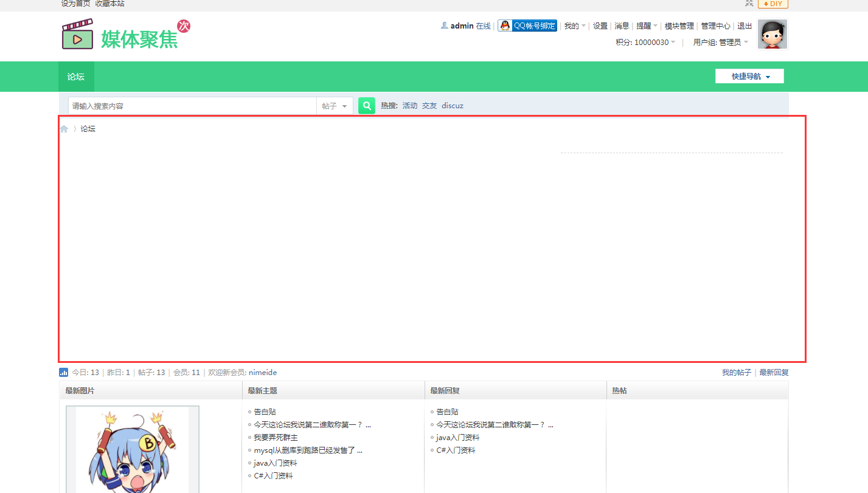This screenshot has width=868, height=493.
Task: Click the 昨日: 1 statistic text
Action: [119, 373]
